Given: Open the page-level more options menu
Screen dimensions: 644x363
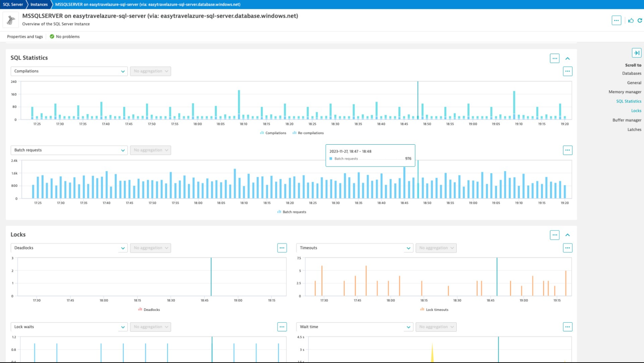Looking at the screenshot, I should (x=616, y=20).
